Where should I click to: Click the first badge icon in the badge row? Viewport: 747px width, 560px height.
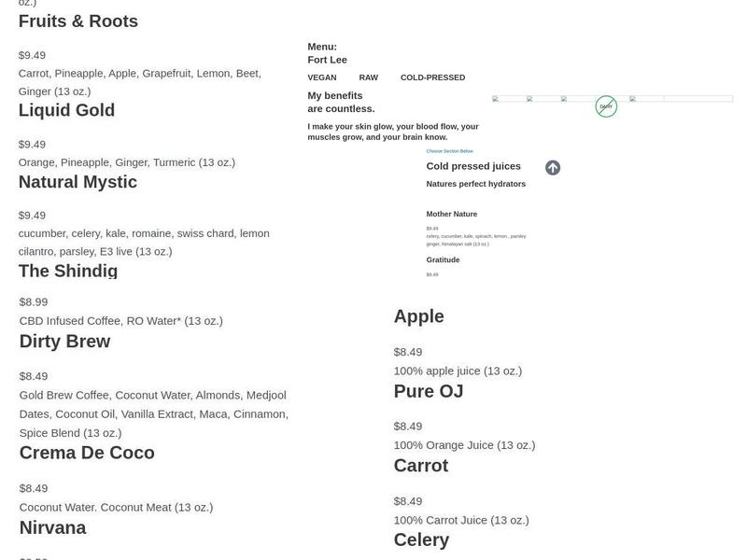pos(496,100)
